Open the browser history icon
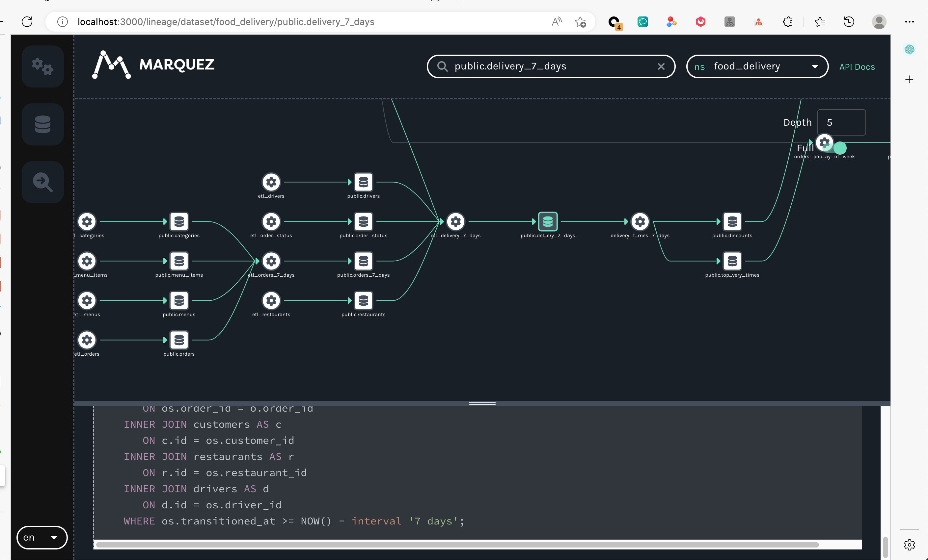 tap(849, 22)
